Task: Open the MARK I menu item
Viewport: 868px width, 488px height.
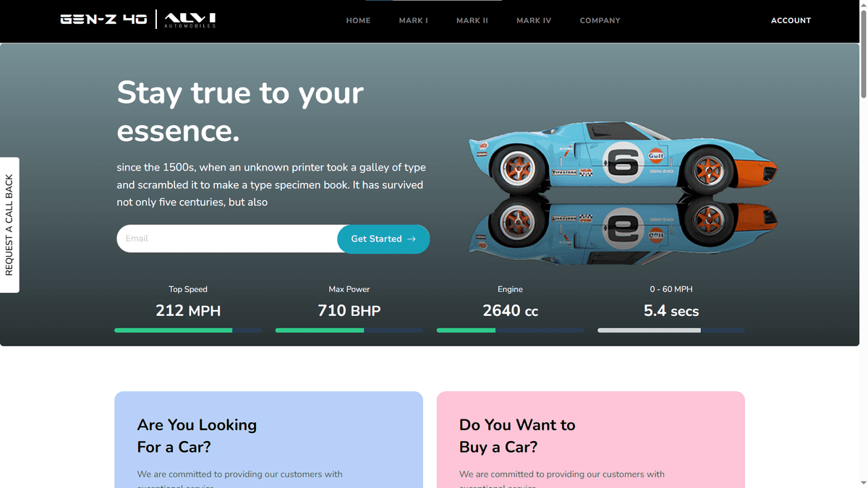Action: pyautogui.click(x=413, y=20)
